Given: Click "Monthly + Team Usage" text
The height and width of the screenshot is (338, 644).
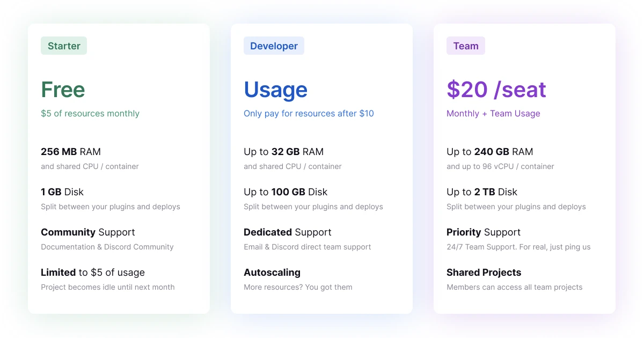Looking at the screenshot, I should coord(493,113).
